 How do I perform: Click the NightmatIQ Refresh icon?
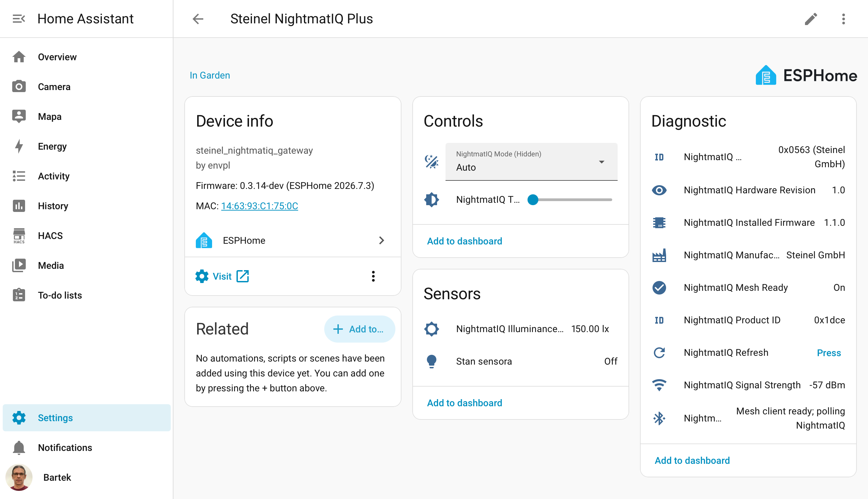click(x=659, y=353)
